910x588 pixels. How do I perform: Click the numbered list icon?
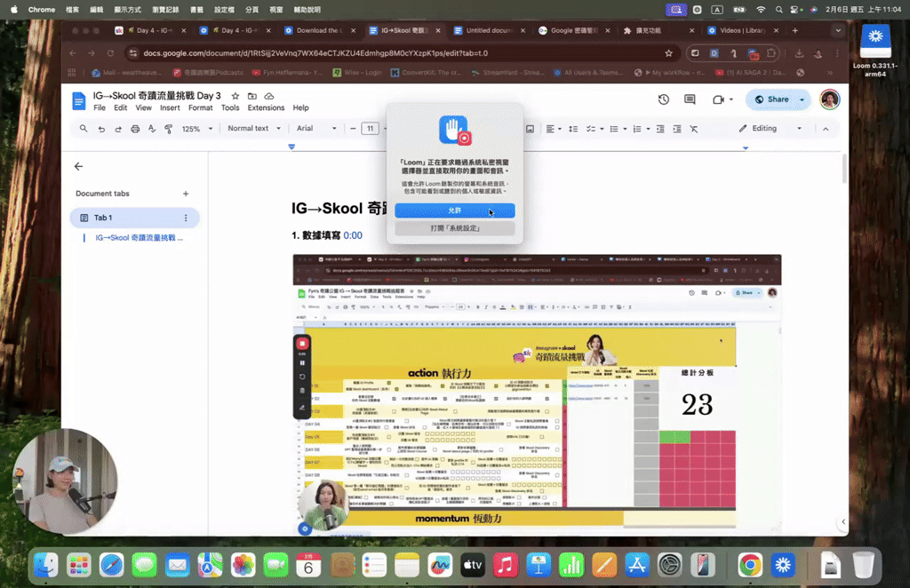pyautogui.click(x=637, y=129)
